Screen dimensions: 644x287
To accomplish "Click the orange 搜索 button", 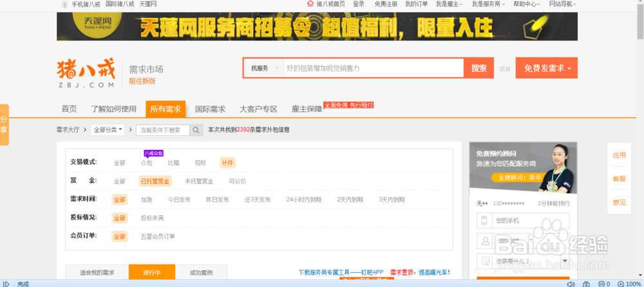I will coord(479,68).
